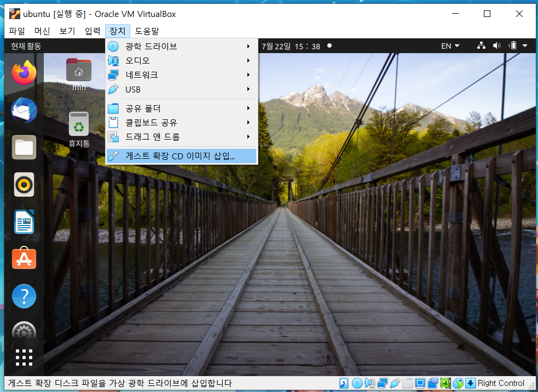Click the shared folders status icon
The image size is (538, 392).
pyautogui.click(x=408, y=383)
